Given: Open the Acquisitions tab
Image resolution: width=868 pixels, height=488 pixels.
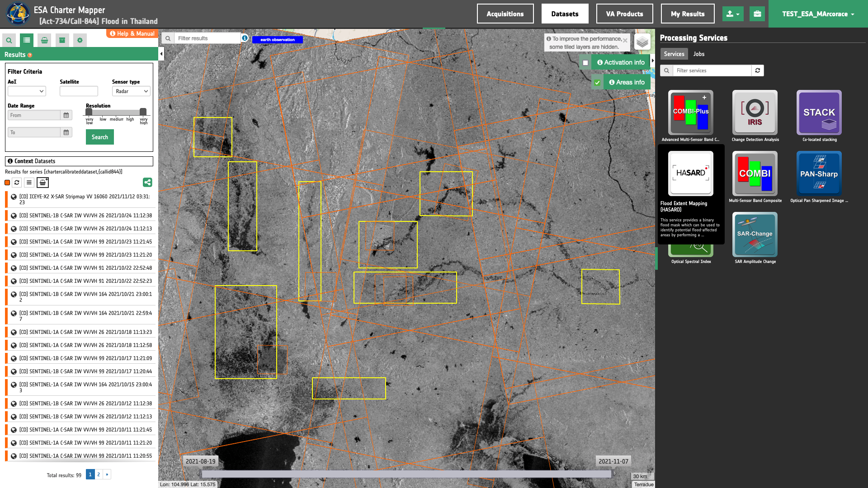Looking at the screenshot, I should click(x=505, y=14).
